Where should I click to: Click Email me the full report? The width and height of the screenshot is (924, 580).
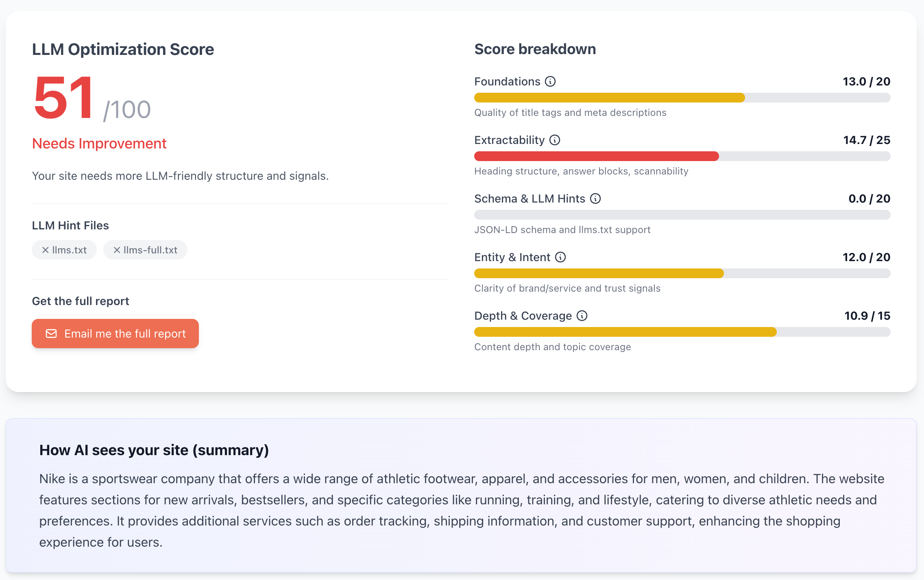pyautogui.click(x=115, y=334)
